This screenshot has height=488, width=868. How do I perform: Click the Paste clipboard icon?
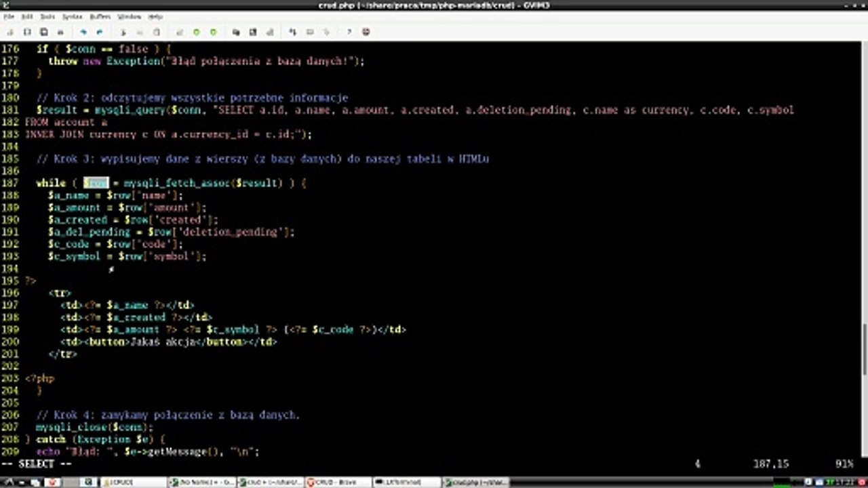click(x=156, y=32)
